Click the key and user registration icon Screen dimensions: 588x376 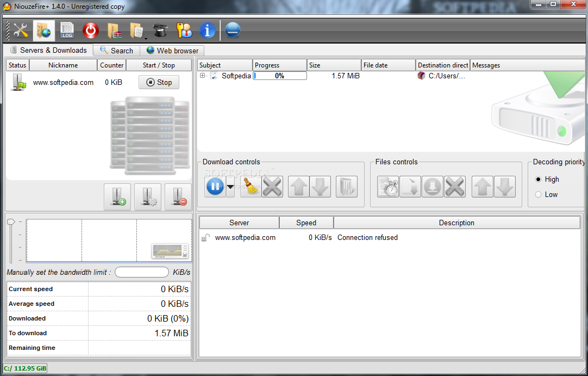coord(184,30)
